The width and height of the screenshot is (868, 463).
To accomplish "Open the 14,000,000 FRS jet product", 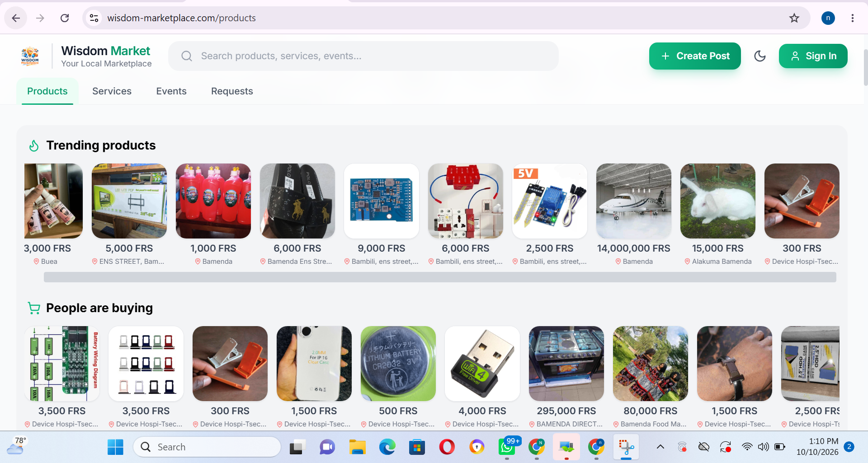I will click(633, 201).
